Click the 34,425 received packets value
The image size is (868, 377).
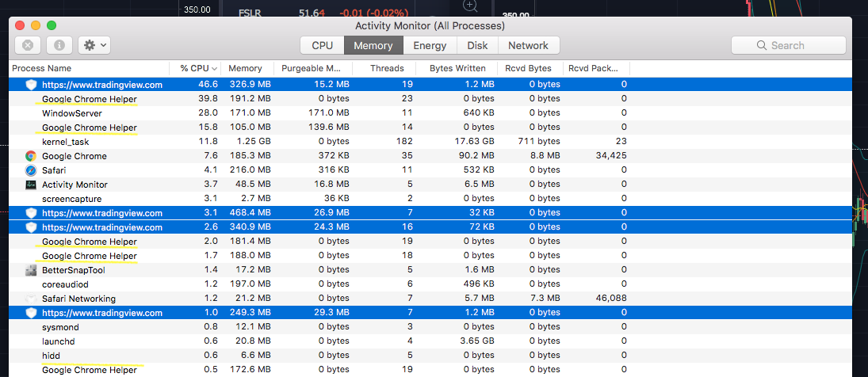pos(611,157)
